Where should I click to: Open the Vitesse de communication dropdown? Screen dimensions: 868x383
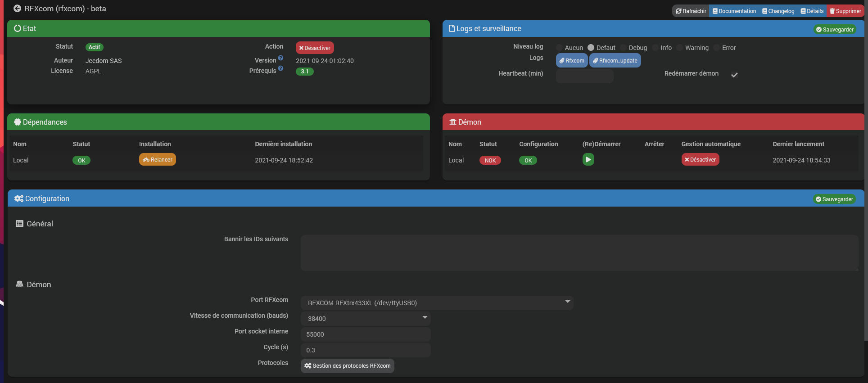(x=366, y=319)
